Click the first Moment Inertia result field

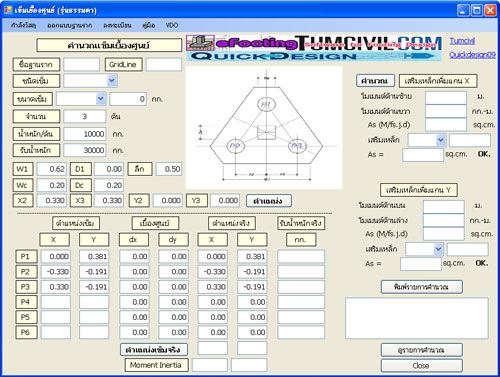click(210, 365)
